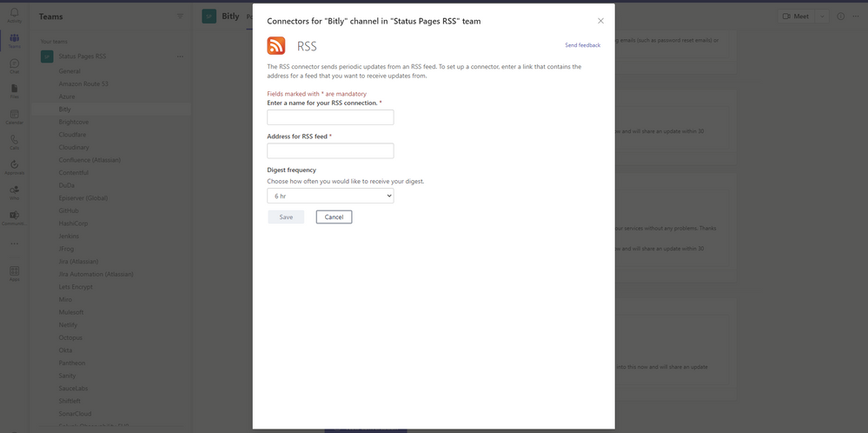The image size is (868, 433).
Task: Click the Save button
Action: point(286,217)
